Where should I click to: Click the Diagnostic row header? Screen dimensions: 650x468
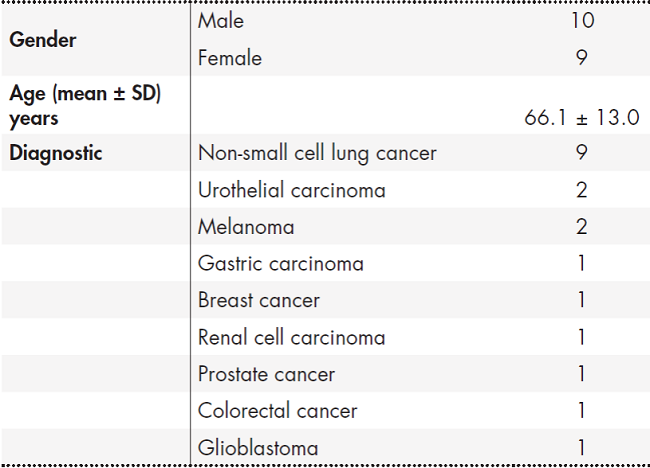[x=56, y=153]
